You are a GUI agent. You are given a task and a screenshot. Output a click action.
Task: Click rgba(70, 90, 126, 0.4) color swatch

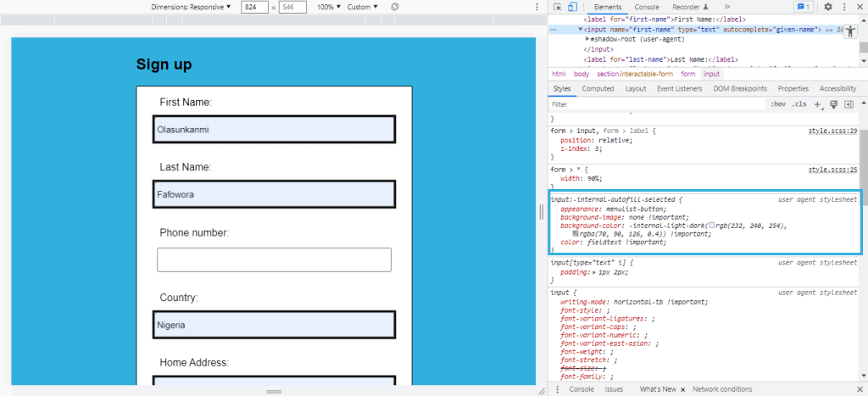(576, 234)
